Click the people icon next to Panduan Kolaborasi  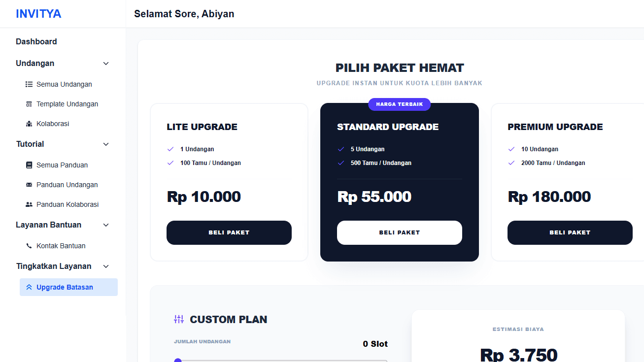coord(29,204)
